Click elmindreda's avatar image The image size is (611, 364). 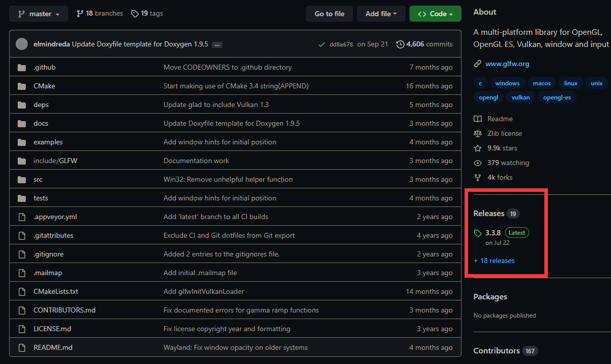(22, 44)
